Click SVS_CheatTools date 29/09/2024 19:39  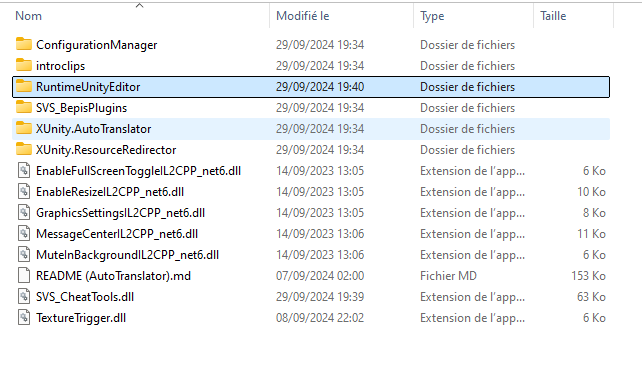(x=320, y=297)
